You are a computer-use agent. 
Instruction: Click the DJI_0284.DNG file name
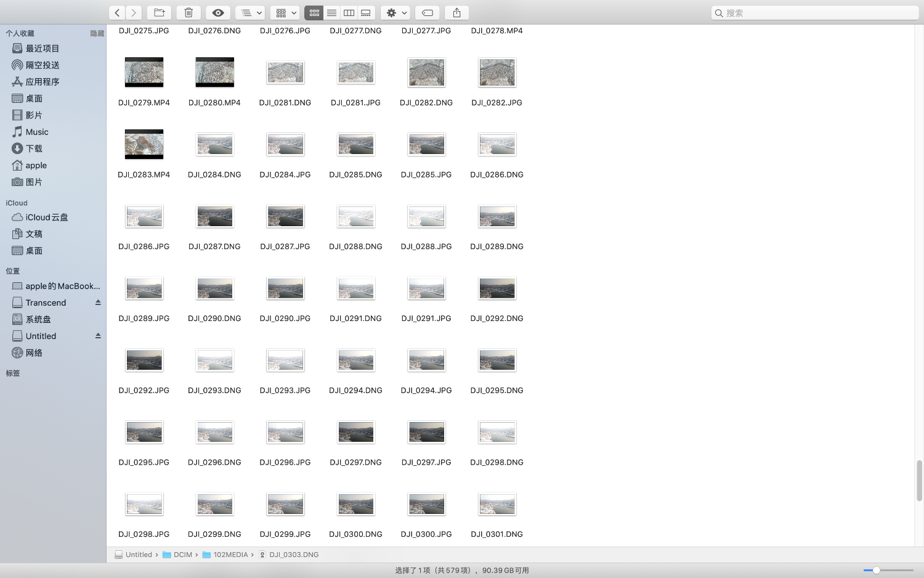(214, 174)
